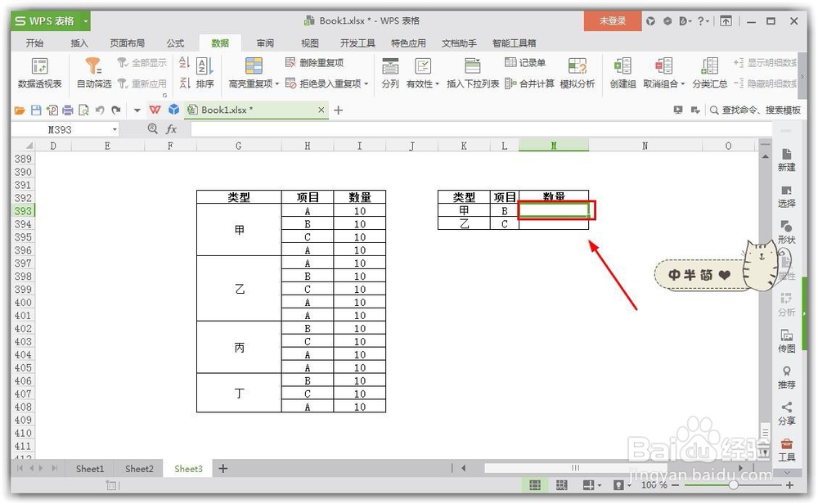Select column M header
The width and height of the screenshot is (818, 504).
pos(554,146)
